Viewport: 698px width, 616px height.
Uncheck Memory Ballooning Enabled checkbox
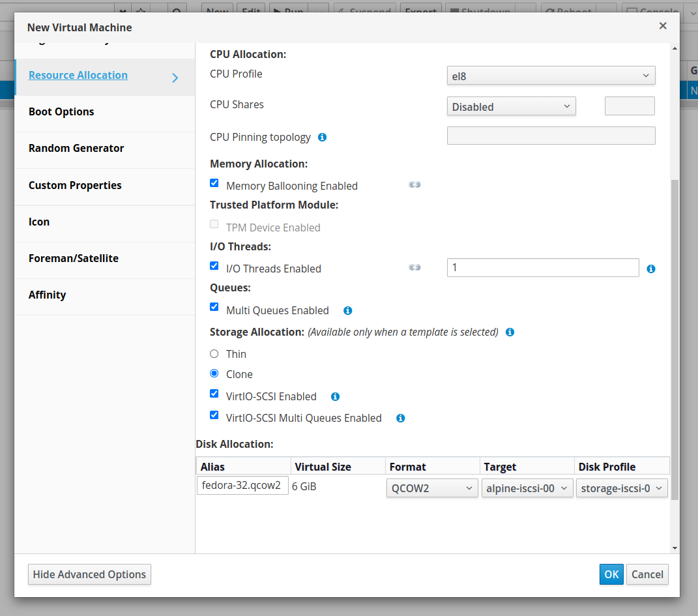click(214, 183)
